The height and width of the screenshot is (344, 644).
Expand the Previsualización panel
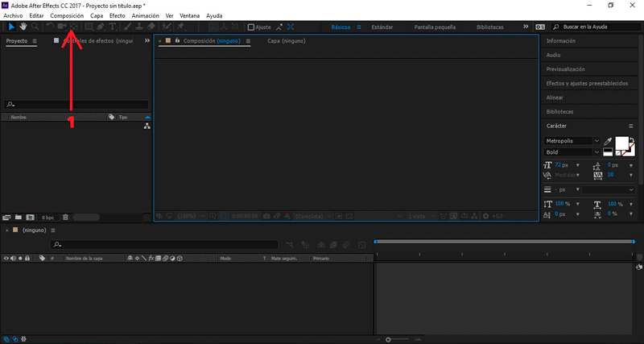(x=564, y=69)
